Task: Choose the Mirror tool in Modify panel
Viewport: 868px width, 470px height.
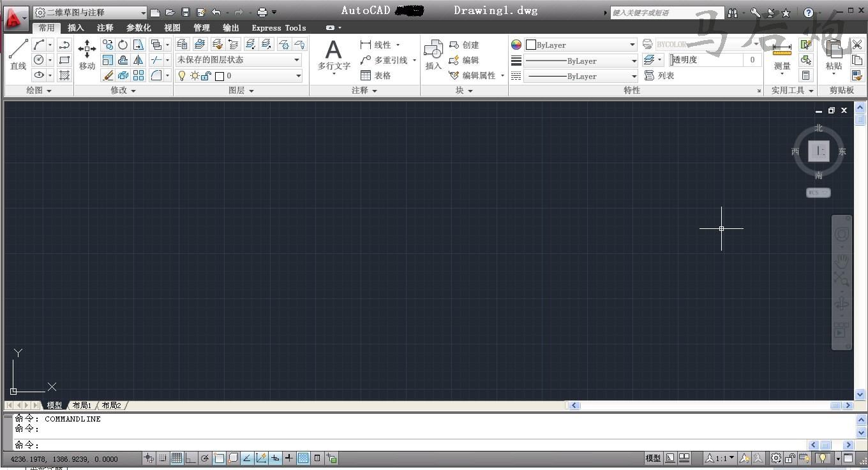Action: (x=138, y=60)
